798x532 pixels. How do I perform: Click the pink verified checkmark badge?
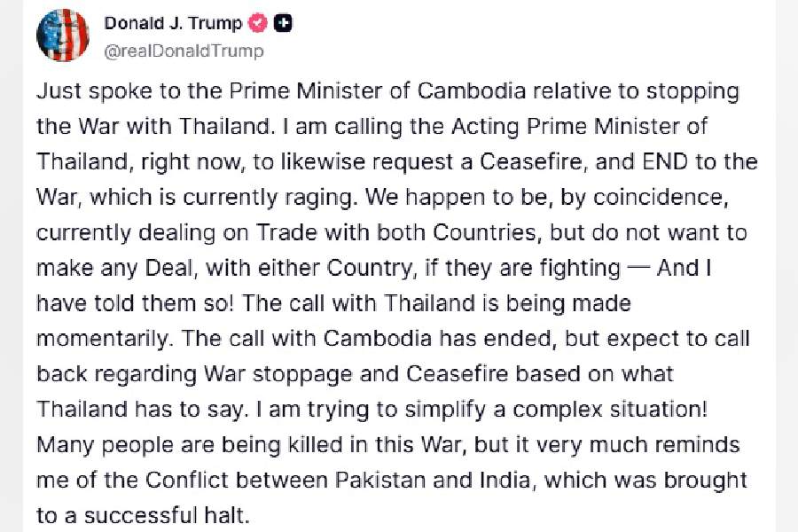257,23
